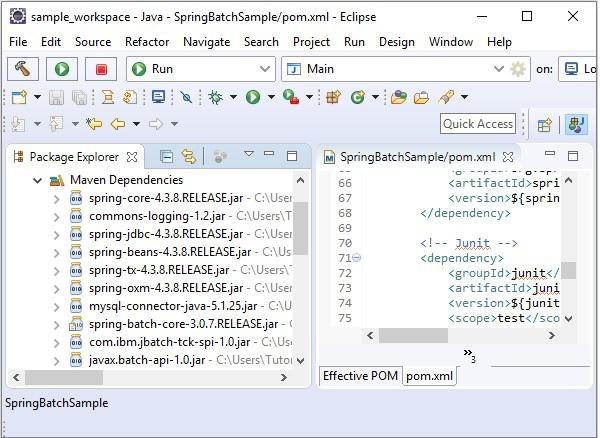Click the Open Perspective icon
Screen dimensions: 600x438
(544, 125)
